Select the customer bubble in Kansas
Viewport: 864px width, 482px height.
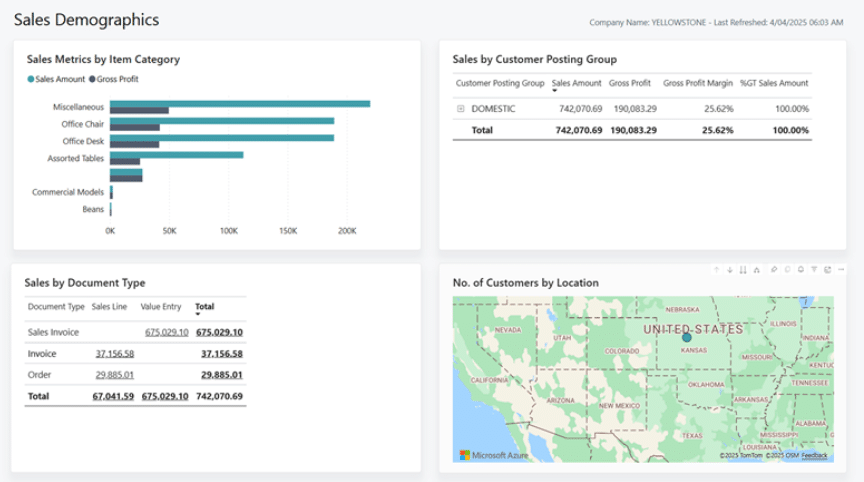point(686,338)
